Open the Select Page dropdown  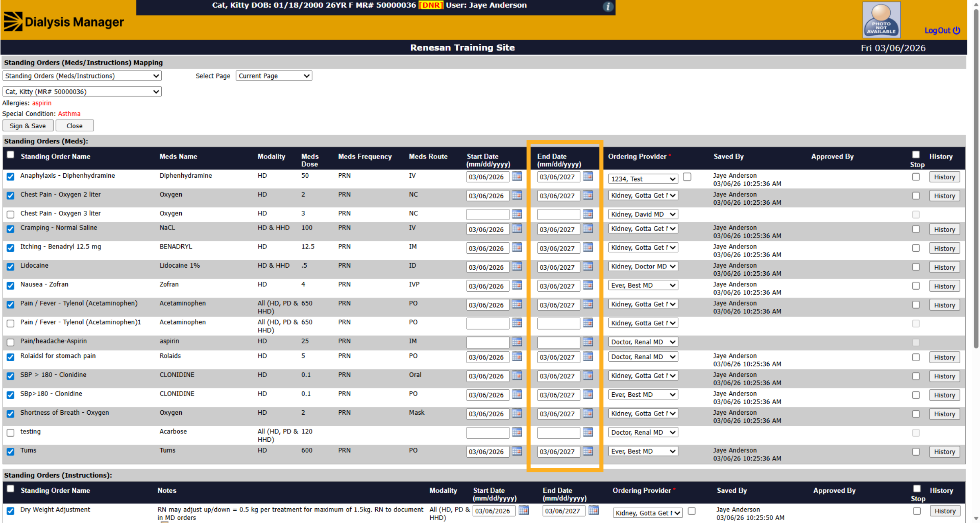click(274, 76)
